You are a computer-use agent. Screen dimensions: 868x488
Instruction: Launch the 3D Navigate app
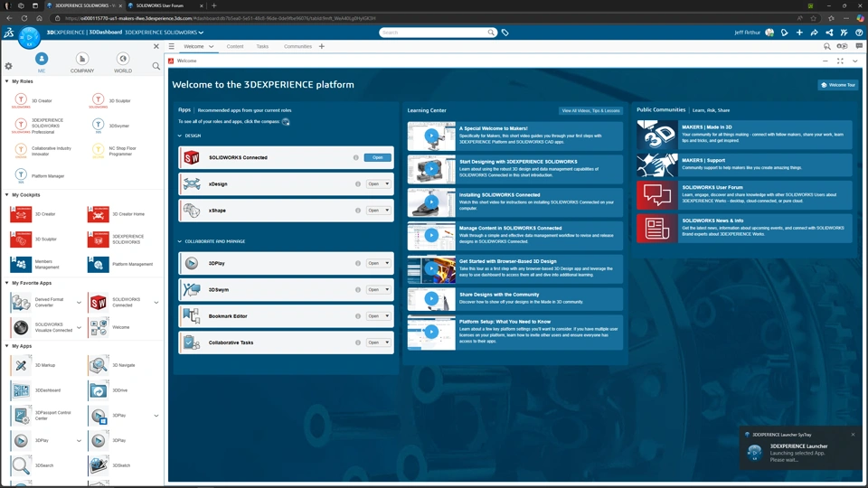(x=111, y=365)
